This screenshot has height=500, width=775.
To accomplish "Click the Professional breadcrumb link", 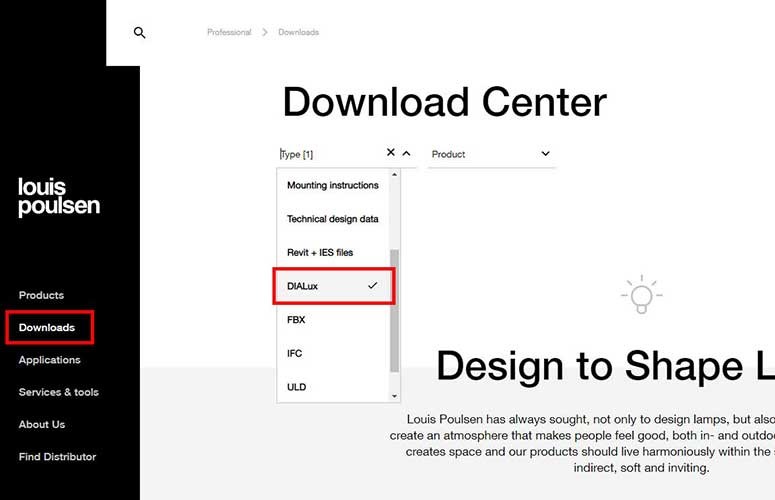I will [x=229, y=33].
